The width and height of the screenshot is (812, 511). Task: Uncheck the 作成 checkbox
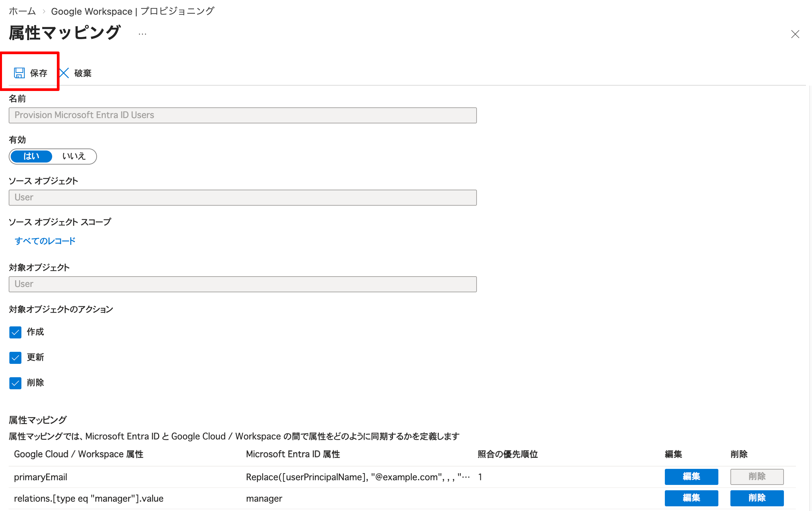(15, 332)
